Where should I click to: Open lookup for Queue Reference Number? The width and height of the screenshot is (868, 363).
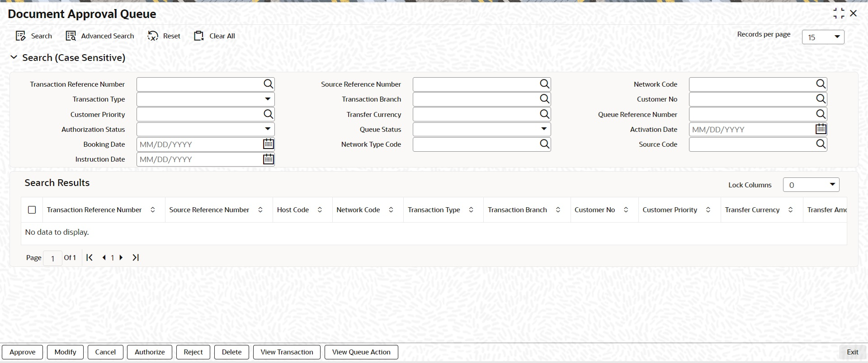click(821, 114)
